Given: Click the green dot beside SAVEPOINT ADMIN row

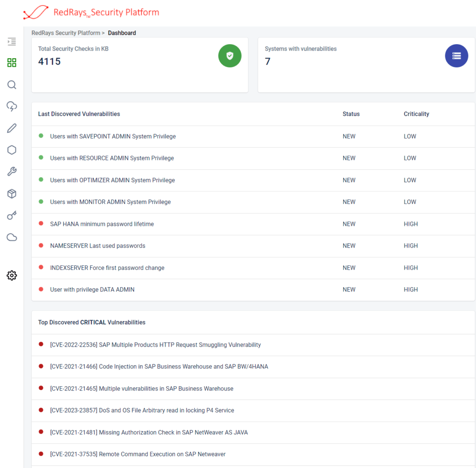Looking at the screenshot, I should pyautogui.click(x=41, y=136).
